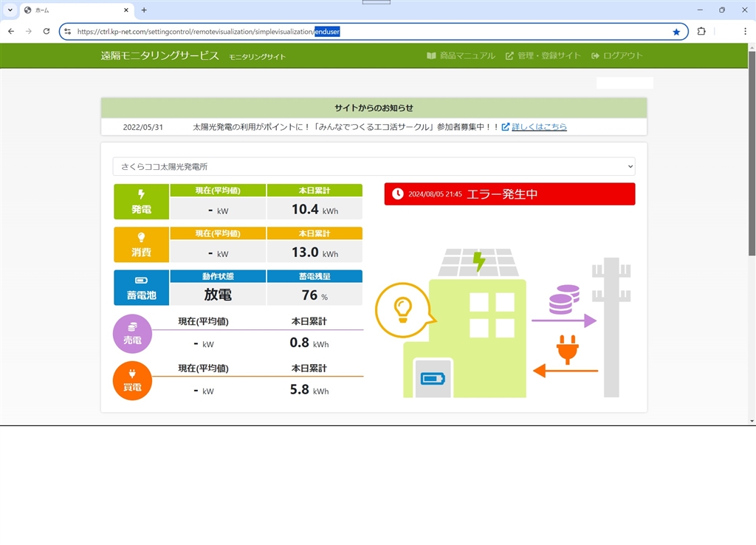Open tab search dropdown arrow
The height and width of the screenshot is (545, 756).
coord(10,10)
